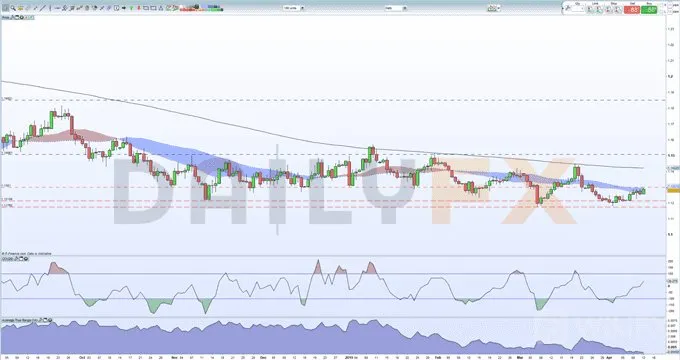Pick the horizontal line drawing tool
The height and width of the screenshot is (360, 680).
58,8
